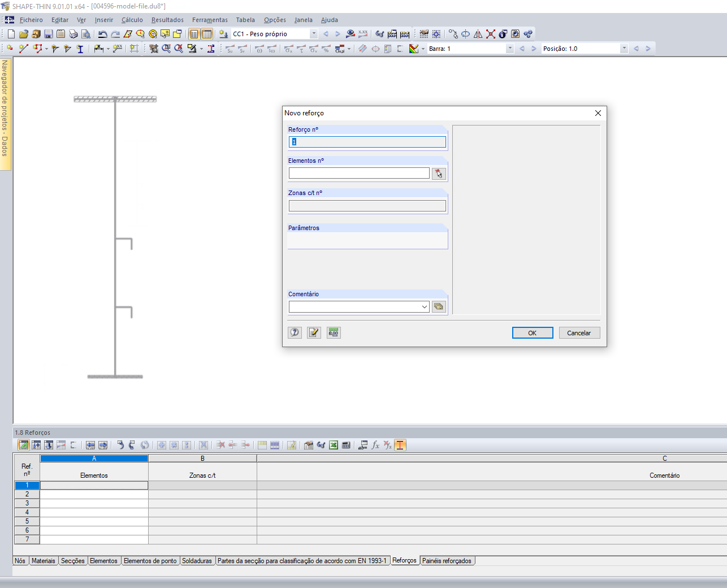Image resolution: width=727 pixels, height=588 pixels.
Task: Click the go to previous table arrow icon
Action: point(90,445)
